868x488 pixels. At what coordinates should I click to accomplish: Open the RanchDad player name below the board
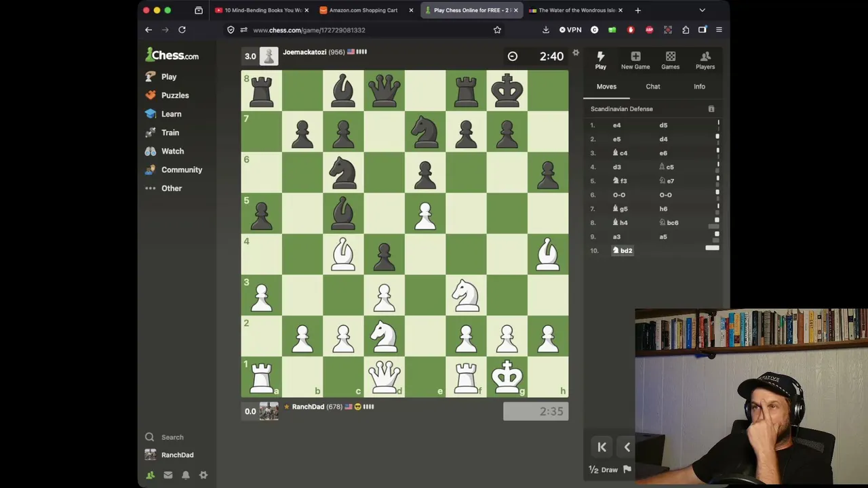[x=308, y=407]
